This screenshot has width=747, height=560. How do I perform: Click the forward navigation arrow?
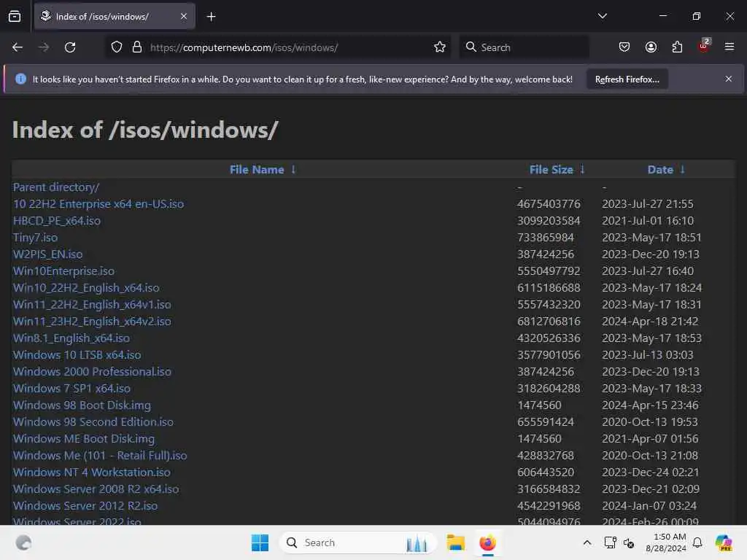tap(44, 47)
